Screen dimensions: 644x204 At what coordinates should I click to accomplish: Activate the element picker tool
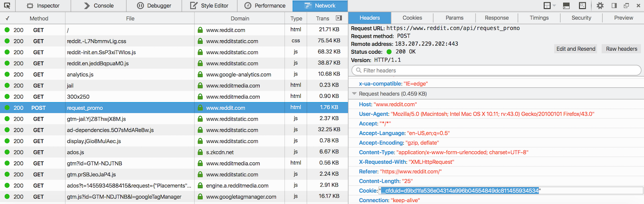[x=7, y=6]
